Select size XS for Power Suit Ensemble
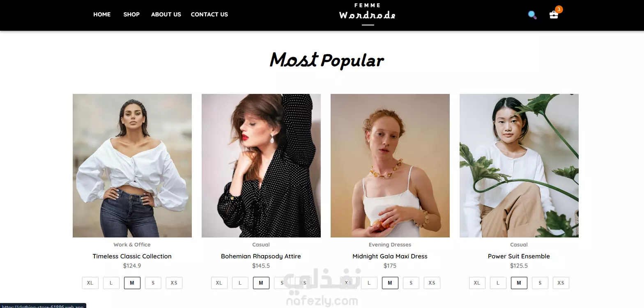 pyautogui.click(x=561, y=283)
